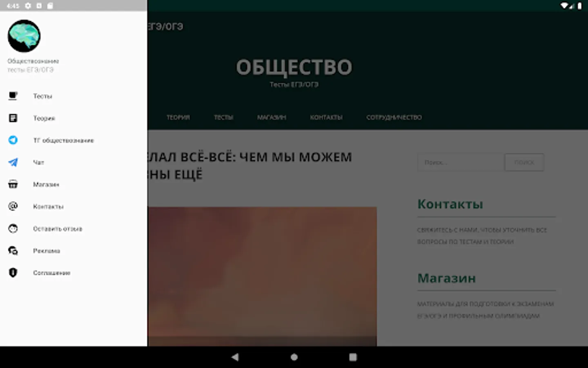
Task: Click the ОБЩЕСТВО site title
Action: coord(294,67)
